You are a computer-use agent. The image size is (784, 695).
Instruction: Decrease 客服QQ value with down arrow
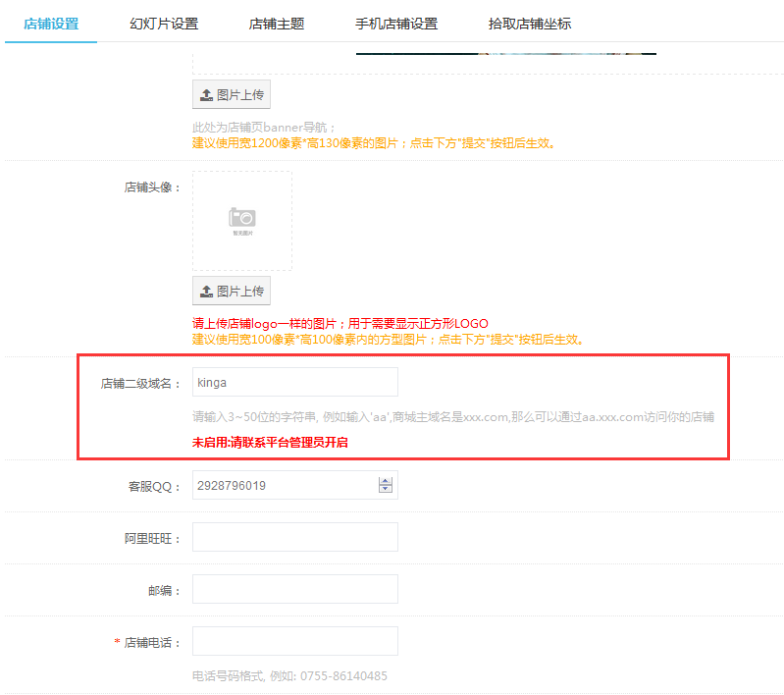pos(385,489)
